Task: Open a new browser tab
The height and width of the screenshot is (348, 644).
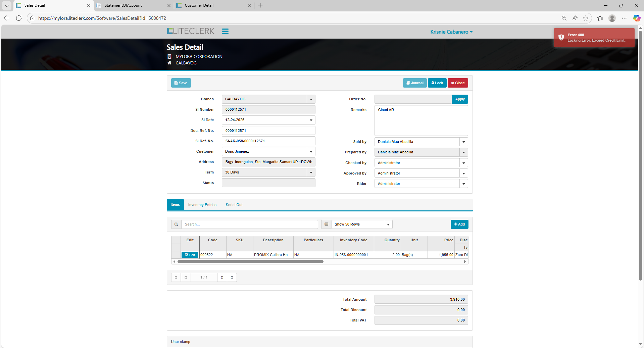Action: [260, 5]
